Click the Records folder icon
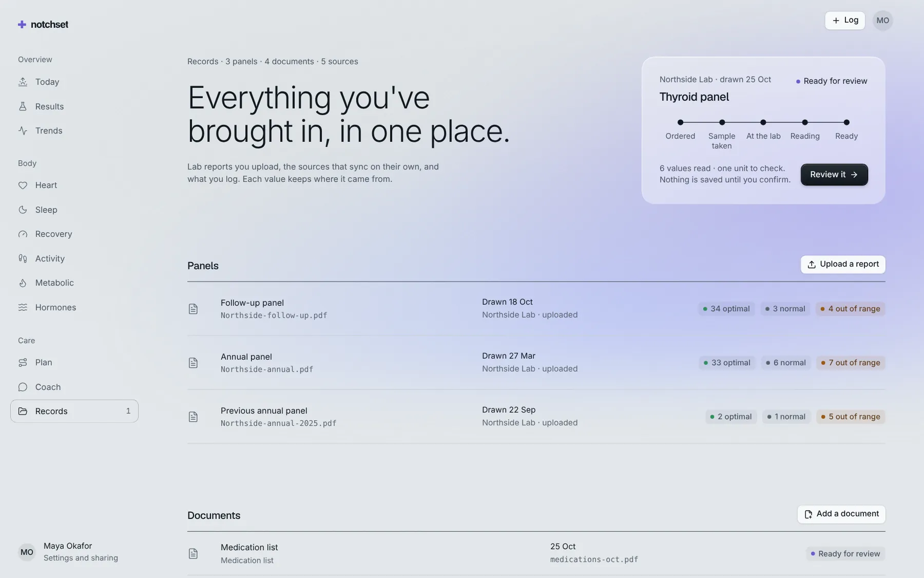This screenshot has height=578, width=924. click(23, 411)
